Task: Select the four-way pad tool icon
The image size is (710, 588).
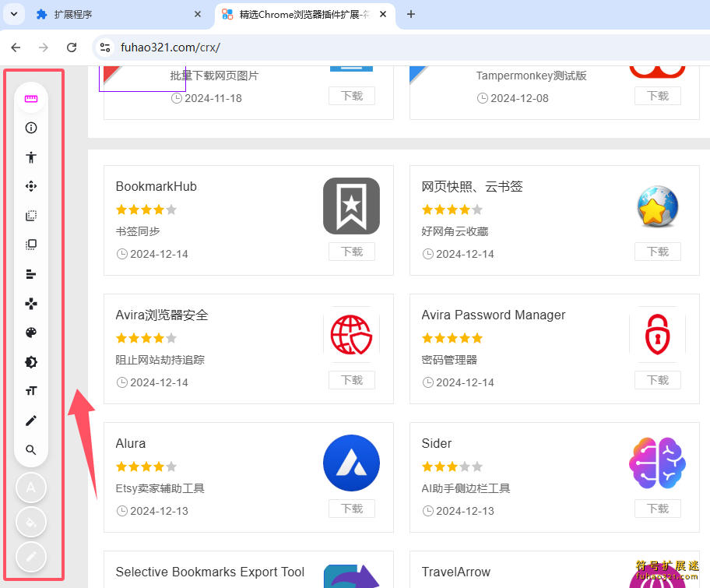Action: (x=31, y=304)
